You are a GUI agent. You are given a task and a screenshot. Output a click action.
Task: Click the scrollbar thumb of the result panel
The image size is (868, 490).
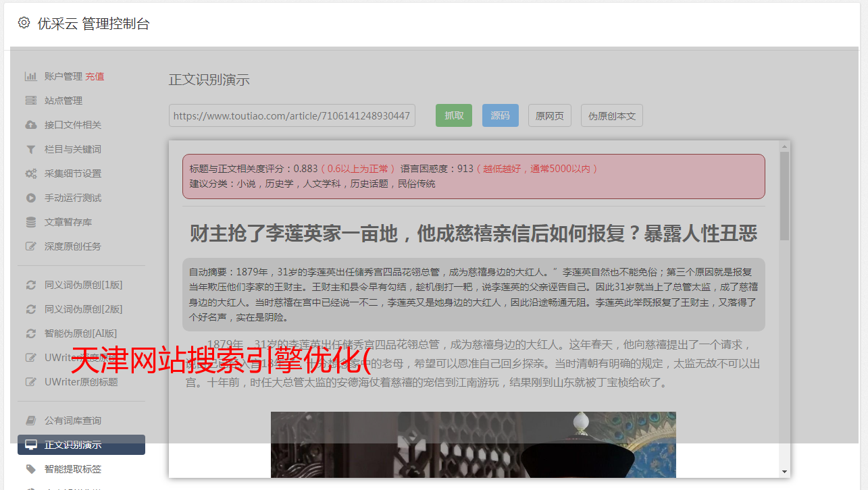tap(784, 196)
